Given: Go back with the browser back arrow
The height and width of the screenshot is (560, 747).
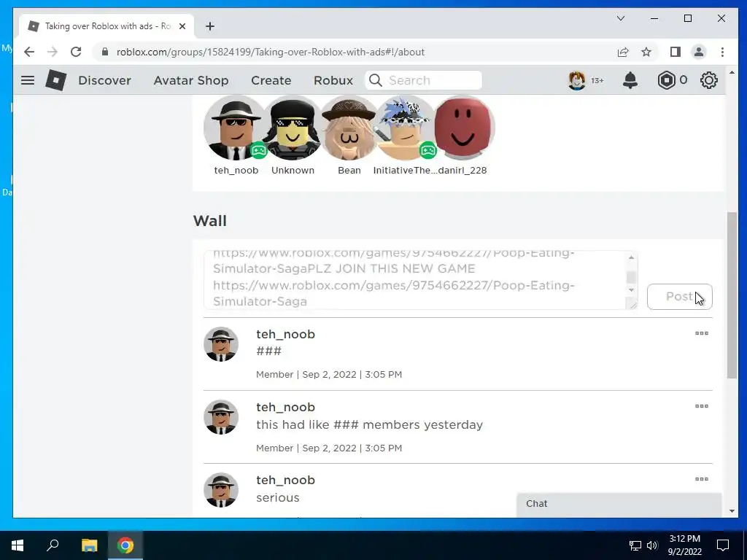Looking at the screenshot, I should (x=29, y=52).
